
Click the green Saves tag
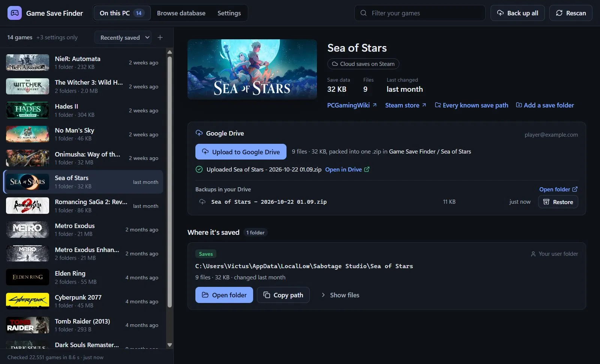[206, 254]
